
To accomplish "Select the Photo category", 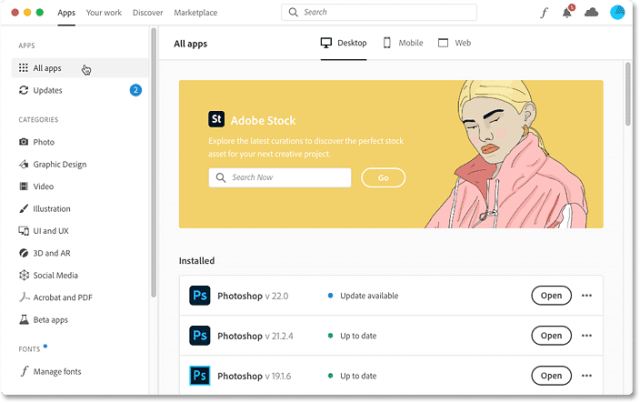I will click(43, 142).
